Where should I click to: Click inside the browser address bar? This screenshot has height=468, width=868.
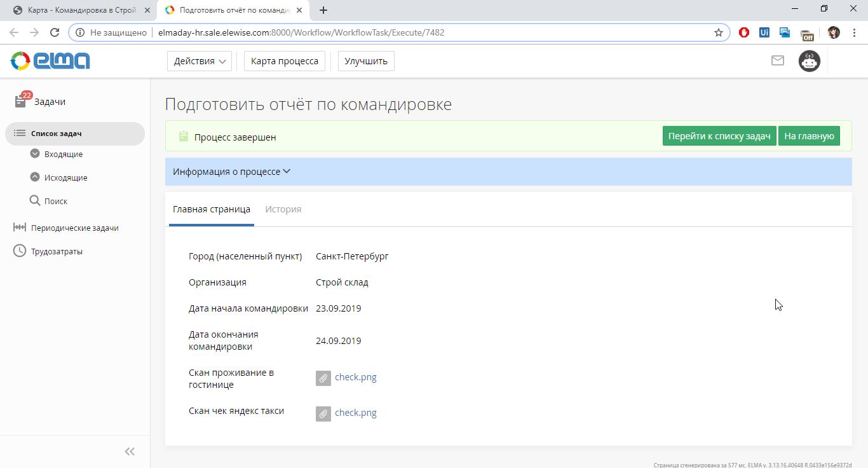click(x=381, y=32)
